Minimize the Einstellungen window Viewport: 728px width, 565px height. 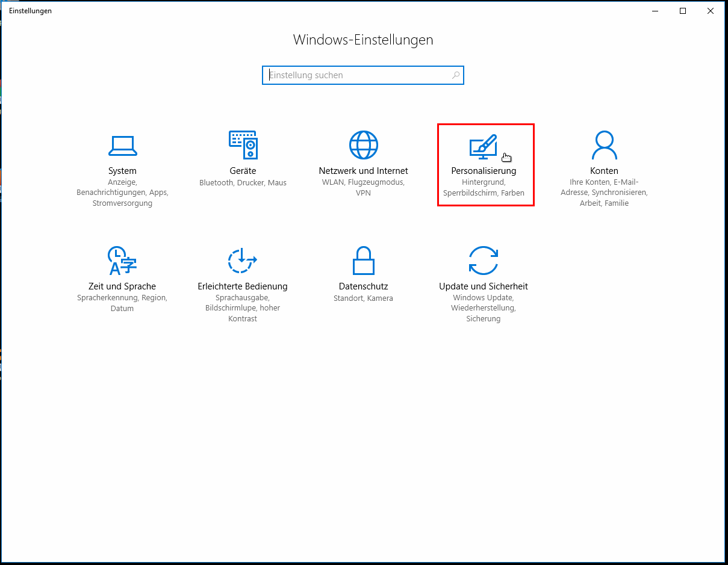pyautogui.click(x=655, y=11)
